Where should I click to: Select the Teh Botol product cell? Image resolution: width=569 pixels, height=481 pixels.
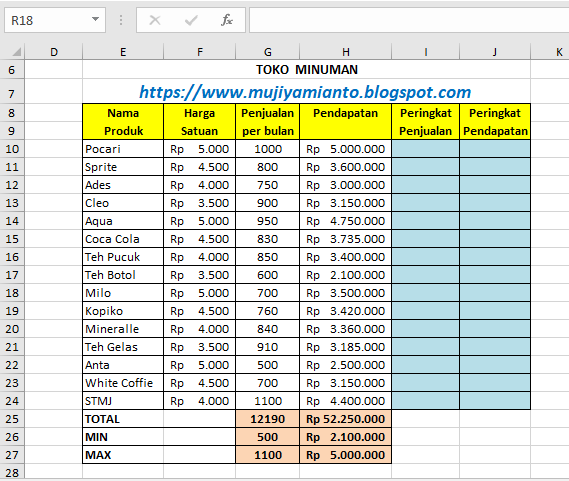click(123, 275)
